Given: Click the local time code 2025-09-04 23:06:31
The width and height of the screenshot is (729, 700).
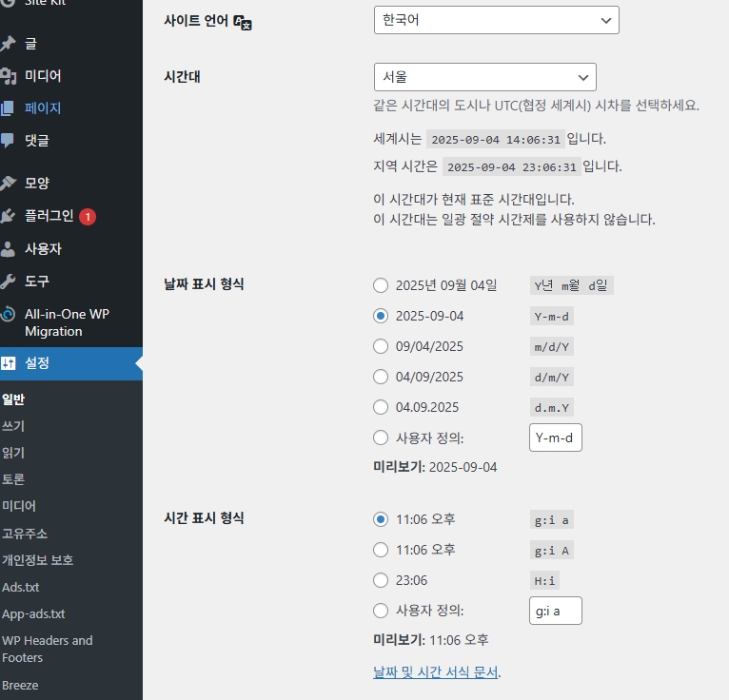Looking at the screenshot, I should click(511, 166).
